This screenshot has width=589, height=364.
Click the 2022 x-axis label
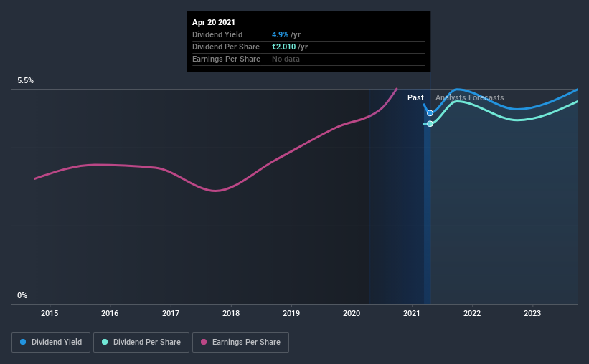click(x=472, y=313)
